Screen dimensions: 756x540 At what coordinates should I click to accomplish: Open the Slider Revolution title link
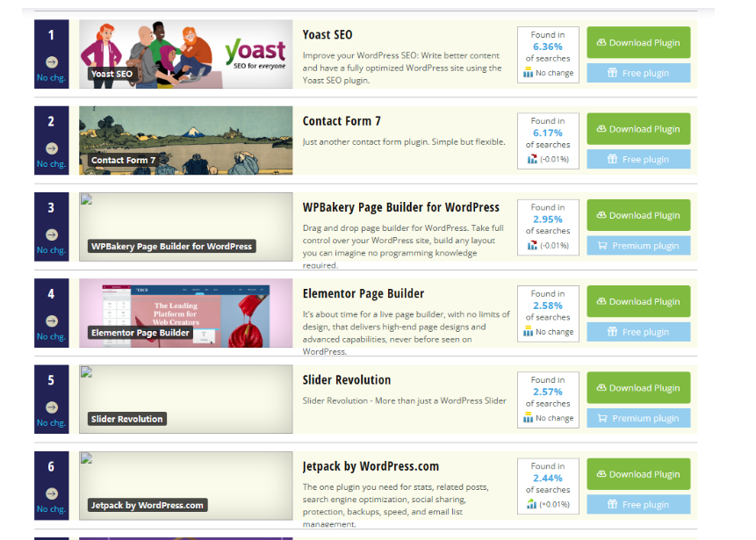tap(346, 380)
